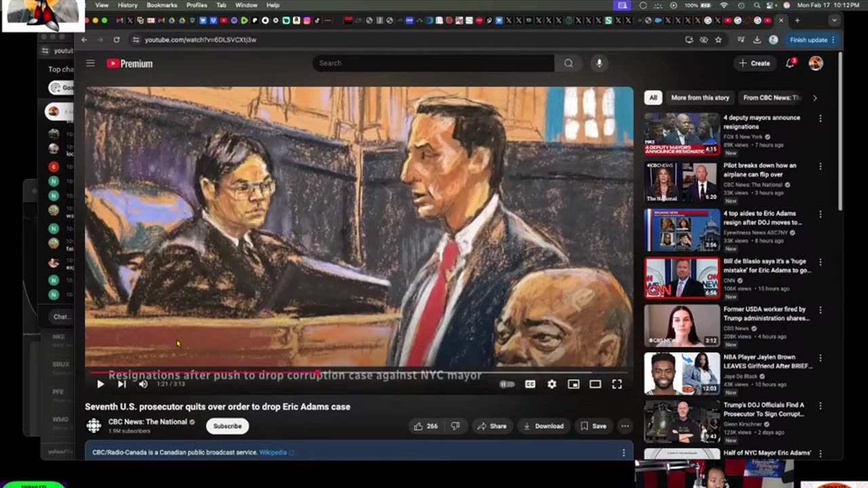Image resolution: width=868 pixels, height=488 pixels.
Task: Open options for the Former USDA worker video
Action: tap(821, 310)
